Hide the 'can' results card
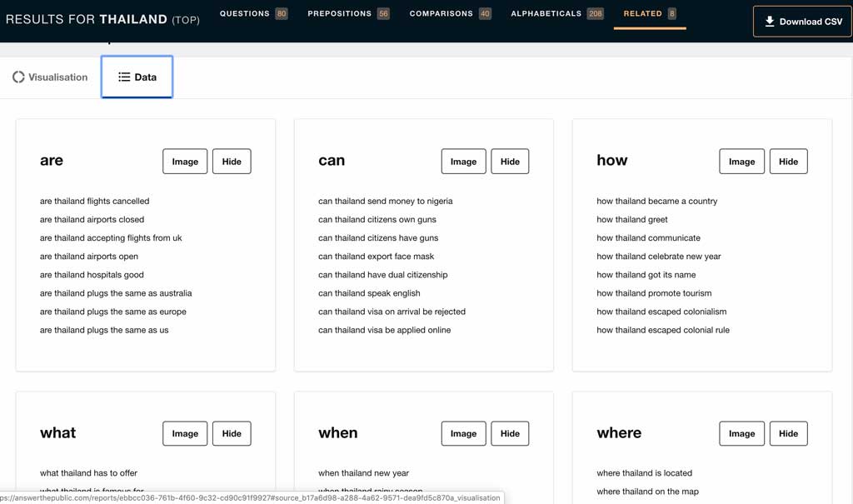The height and width of the screenshot is (504, 853). pos(510,162)
